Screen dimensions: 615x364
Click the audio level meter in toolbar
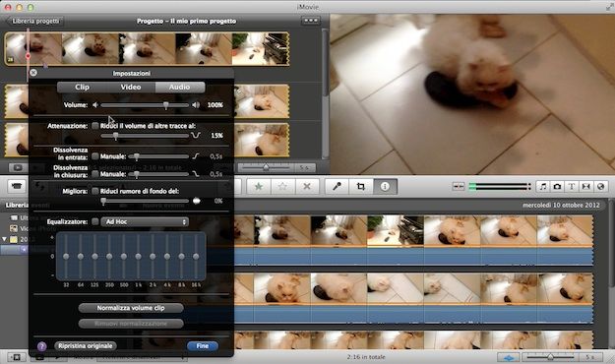(x=500, y=186)
